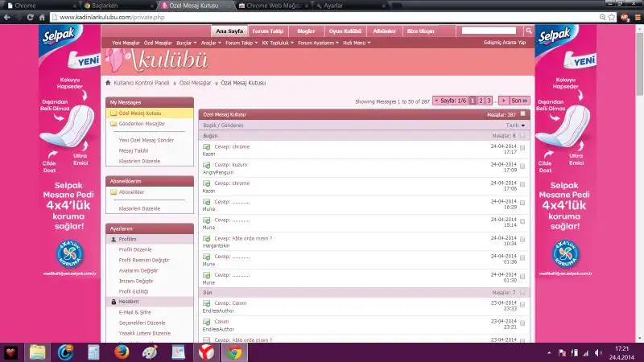
Task: Expand the Hızlı Menü dropdown
Action: (358, 43)
